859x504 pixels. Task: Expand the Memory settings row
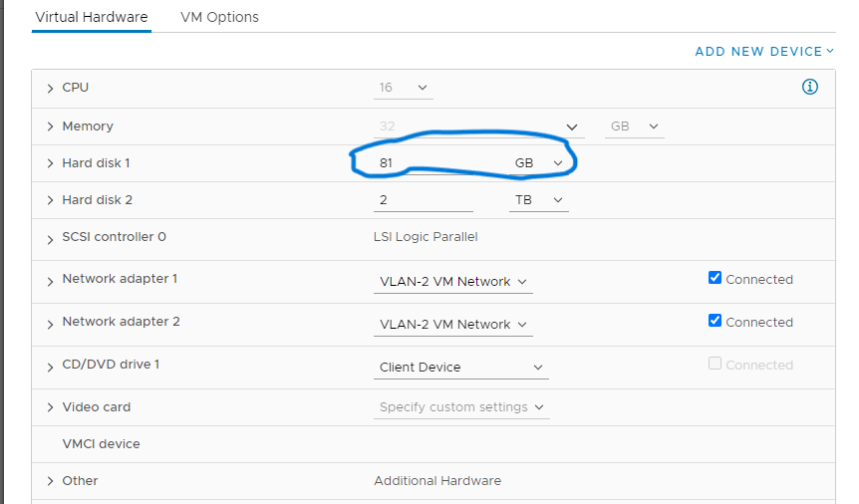(50, 126)
